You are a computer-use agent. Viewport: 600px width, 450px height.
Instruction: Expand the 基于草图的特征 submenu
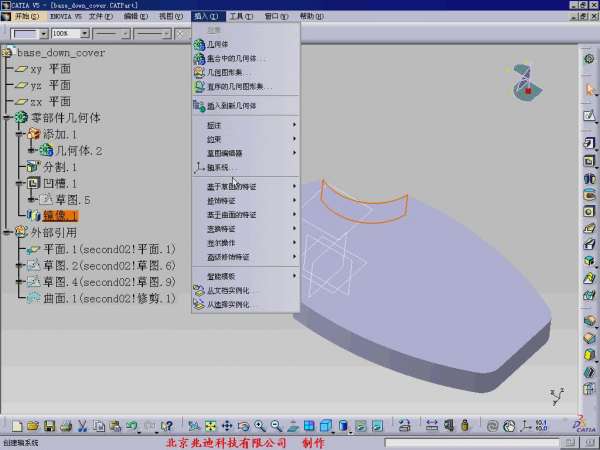tap(232, 186)
